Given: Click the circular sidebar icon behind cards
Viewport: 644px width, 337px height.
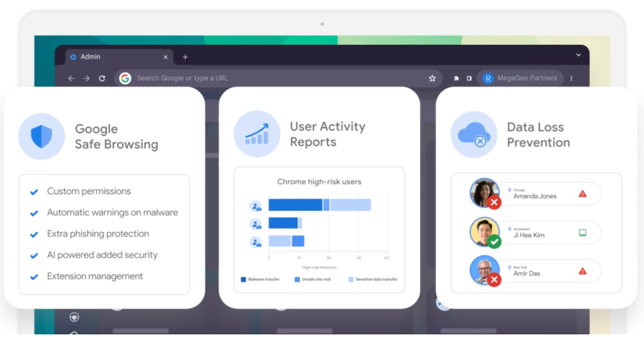Looking at the screenshot, I should pos(75,317).
